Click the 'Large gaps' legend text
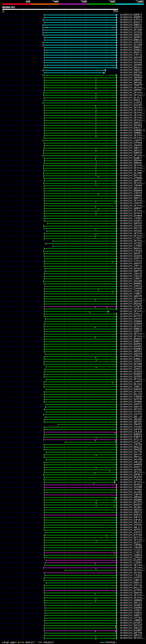 (x=10, y=642)
